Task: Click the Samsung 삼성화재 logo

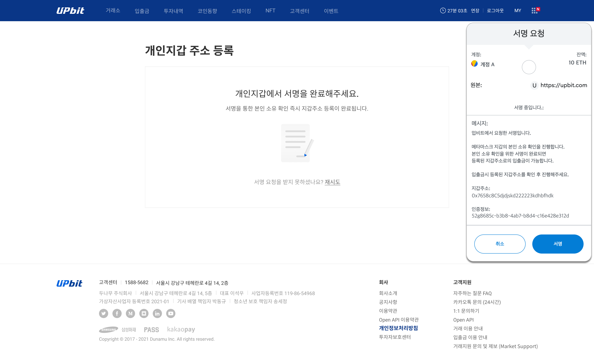Action: 117,330
